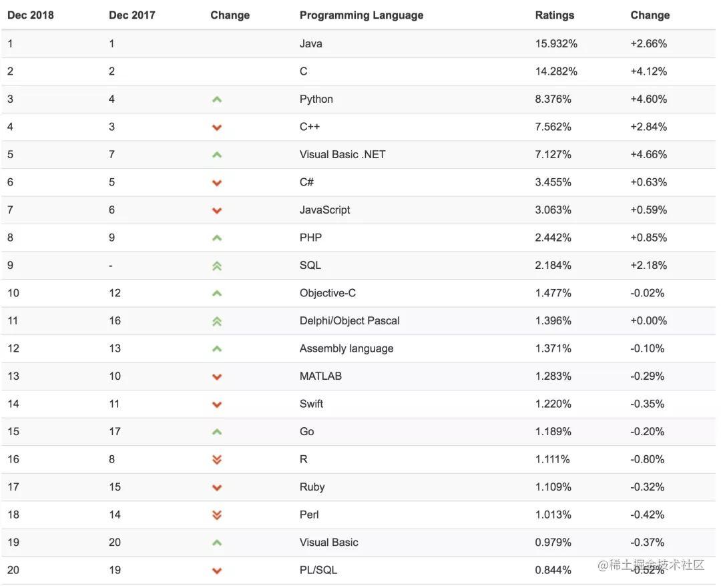Click the Ratings column header
Image resolution: width=721 pixels, height=588 pixels.
pyautogui.click(x=555, y=15)
